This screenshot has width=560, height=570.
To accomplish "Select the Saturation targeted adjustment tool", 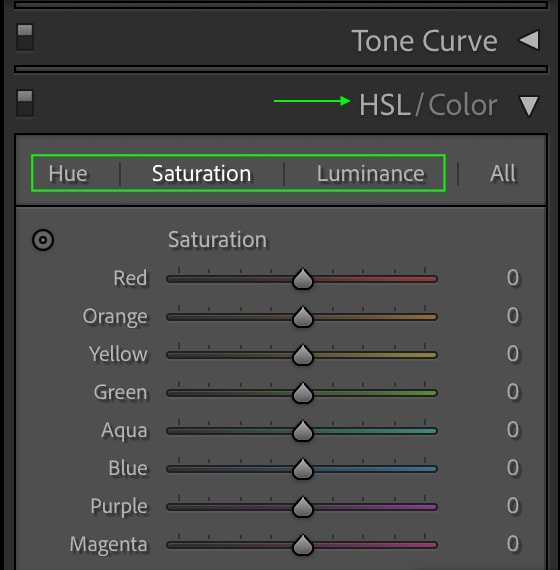I will coord(43,240).
